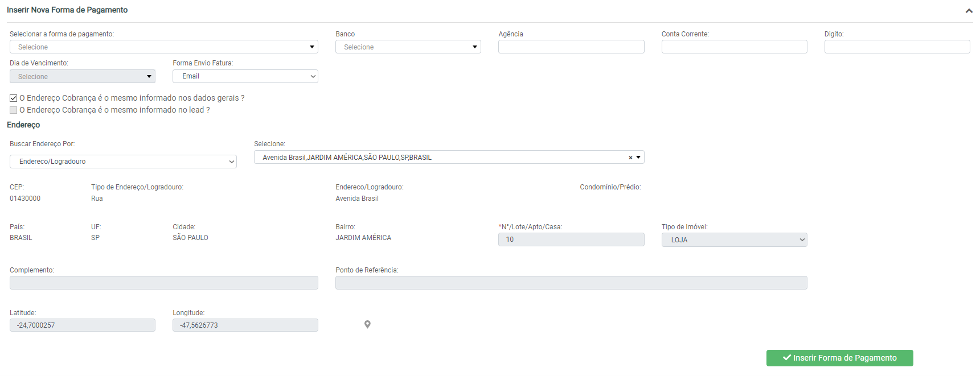Click the Conta Corrente input field
The width and height of the screenshot is (980, 376).
[x=734, y=47]
